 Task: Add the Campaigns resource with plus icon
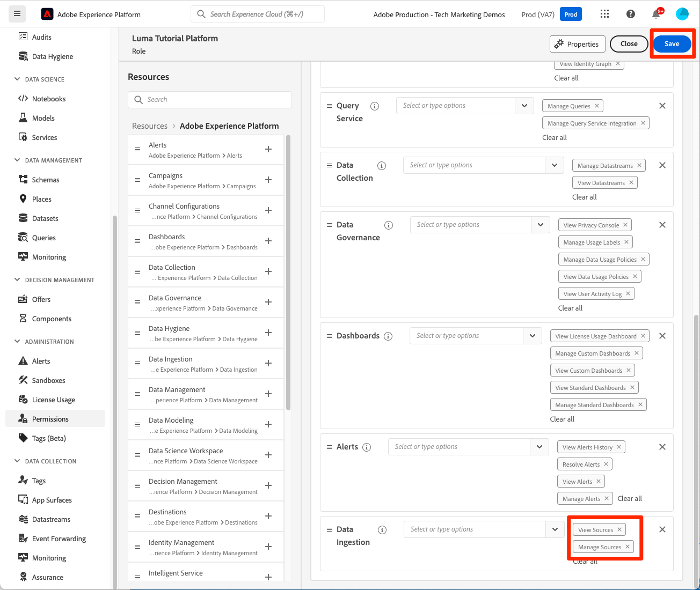click(268, 180)
